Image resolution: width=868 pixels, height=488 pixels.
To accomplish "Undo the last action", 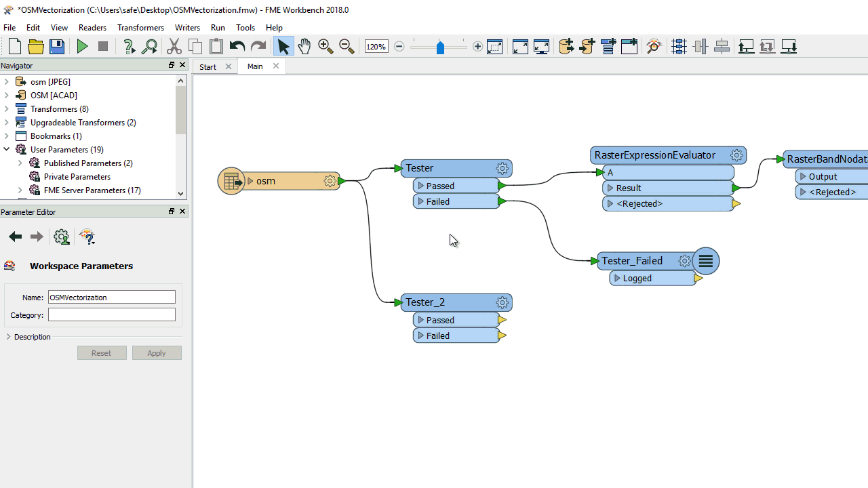I will click(237, 47).
